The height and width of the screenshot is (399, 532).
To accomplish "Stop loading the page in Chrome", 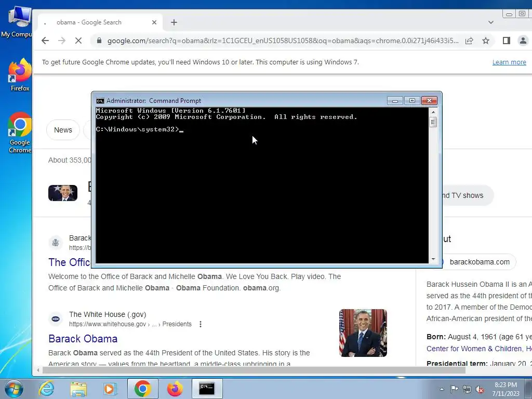I will pos(78,41).
